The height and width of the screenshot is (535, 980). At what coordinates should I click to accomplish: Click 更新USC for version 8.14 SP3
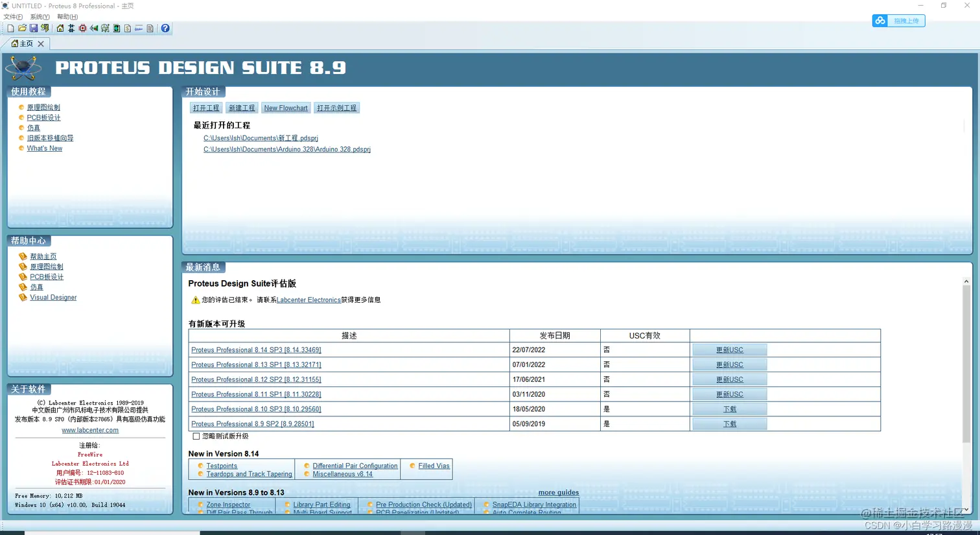[730, 350]
